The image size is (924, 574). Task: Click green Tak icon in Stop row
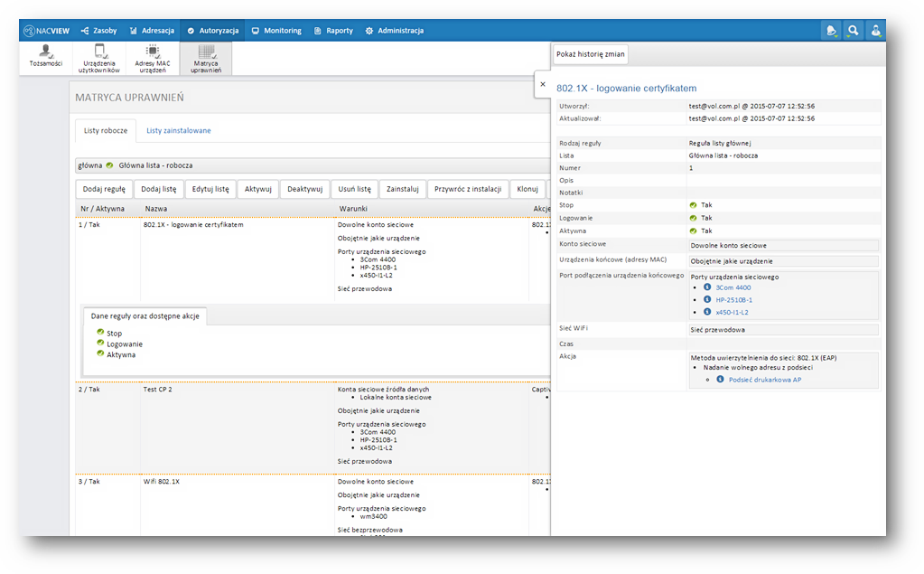(x=693, y=205)
